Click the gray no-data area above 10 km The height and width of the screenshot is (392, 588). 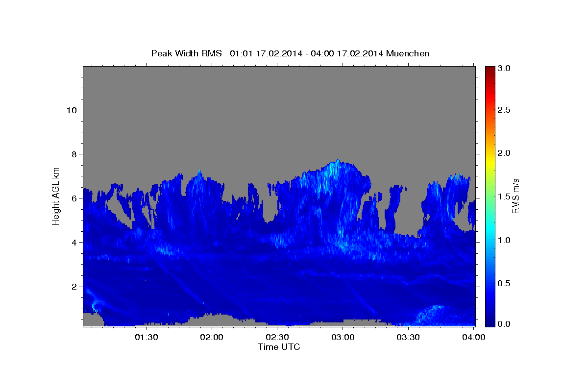pos(279,88)
